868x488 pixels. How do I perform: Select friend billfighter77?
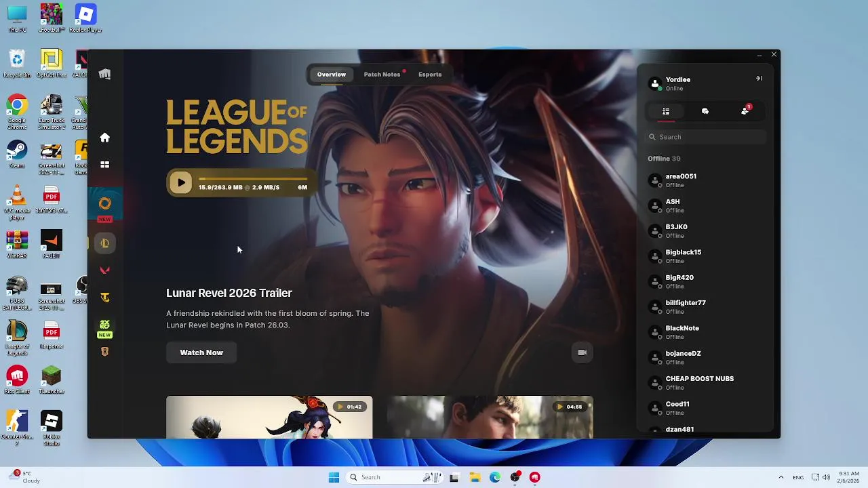tap(705, 307)
